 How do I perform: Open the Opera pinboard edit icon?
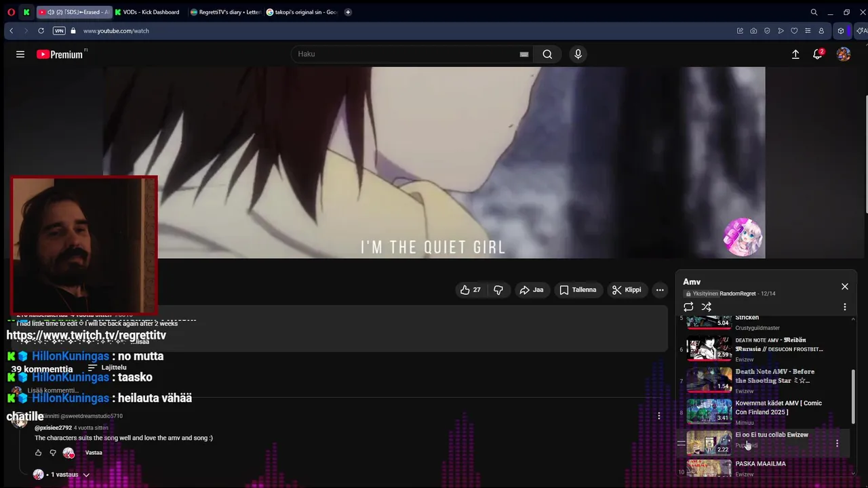(740, 30)
